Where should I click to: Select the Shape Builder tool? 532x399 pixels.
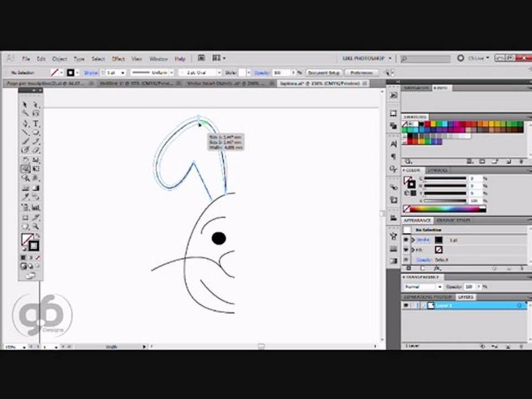point(25,177)
